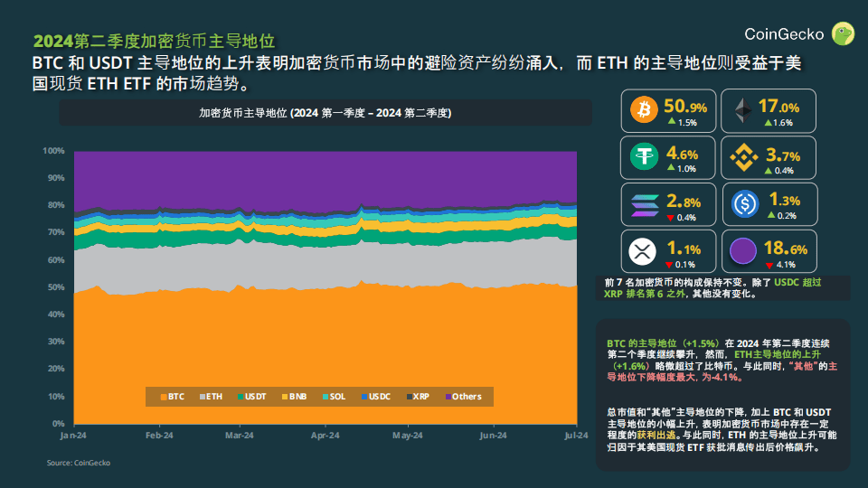Click the Bitcoin logo icon
Image resolution: width=868 pixels, height=488 pixels.
coord(644,109)
